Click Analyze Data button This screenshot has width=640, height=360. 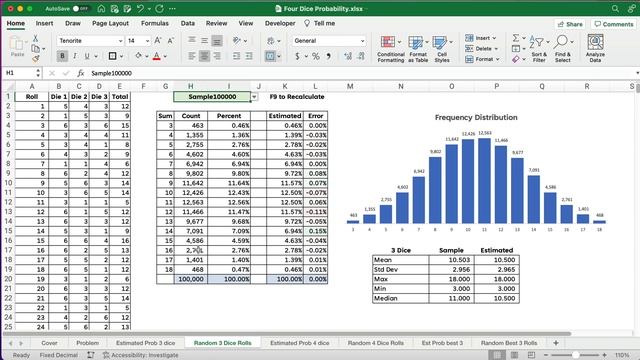(x=595, y=49)
